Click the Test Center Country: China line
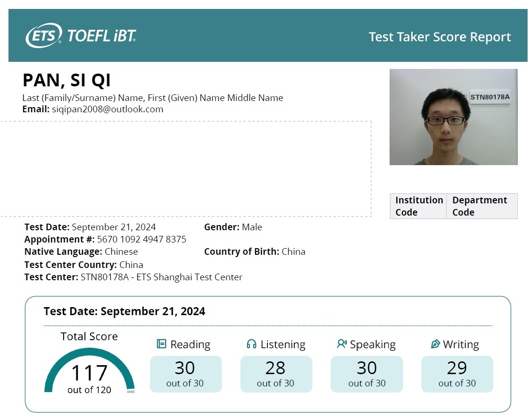This screenshot has height=418, width=532. click(x=83, y=265)
